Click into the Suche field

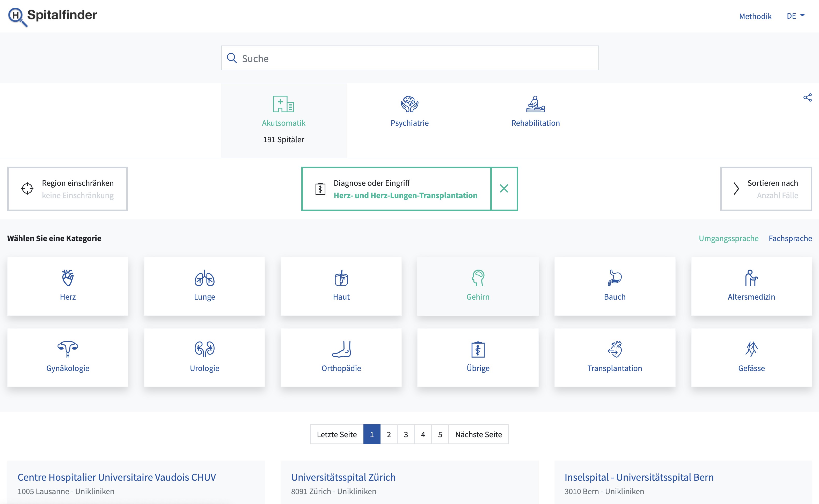[409, 58]
